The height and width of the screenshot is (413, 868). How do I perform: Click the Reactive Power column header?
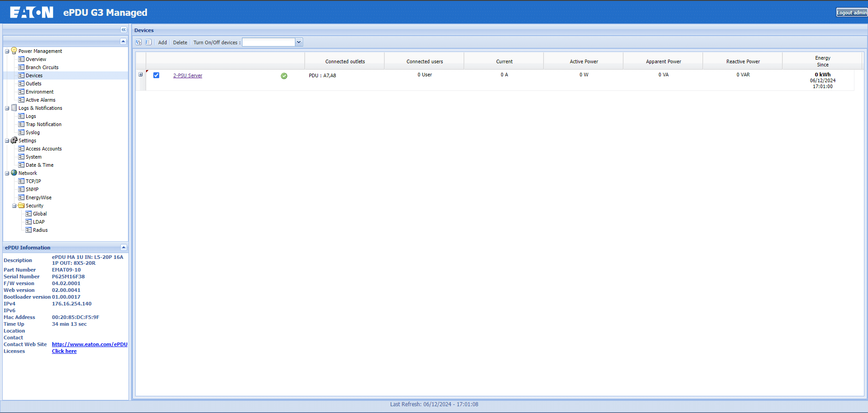tap(743, 61)
